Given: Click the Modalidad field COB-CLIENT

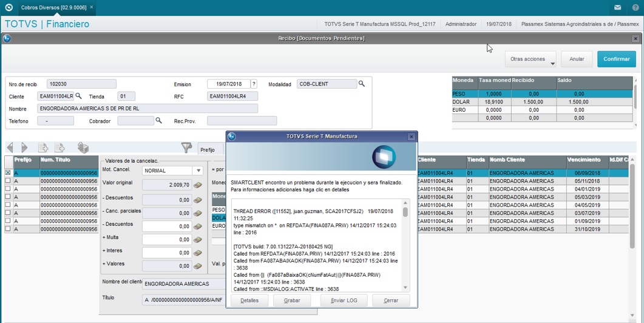Looking at the screenshot, I should [327, 84].
